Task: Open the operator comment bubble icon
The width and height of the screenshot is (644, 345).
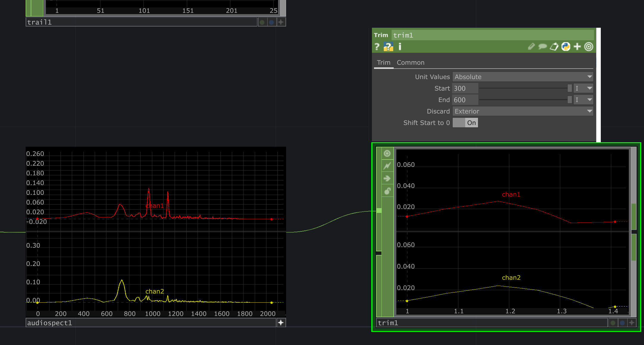Action: pos(542,47)
